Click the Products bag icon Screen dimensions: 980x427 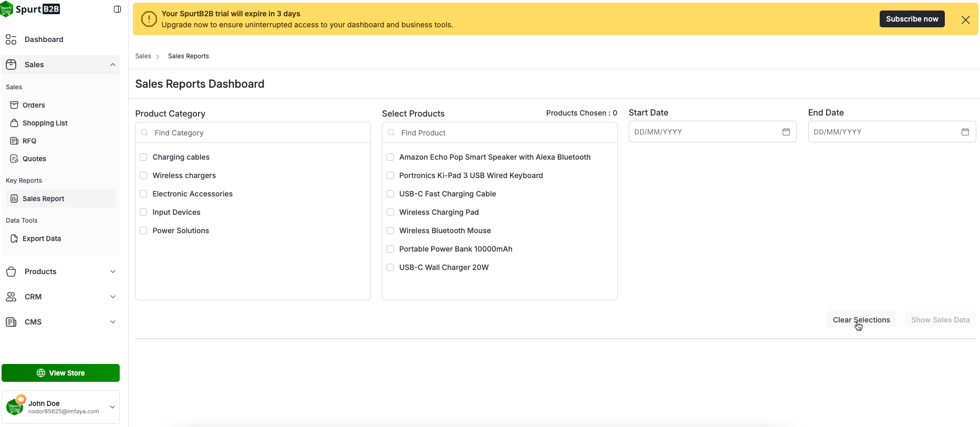(11, 272)
